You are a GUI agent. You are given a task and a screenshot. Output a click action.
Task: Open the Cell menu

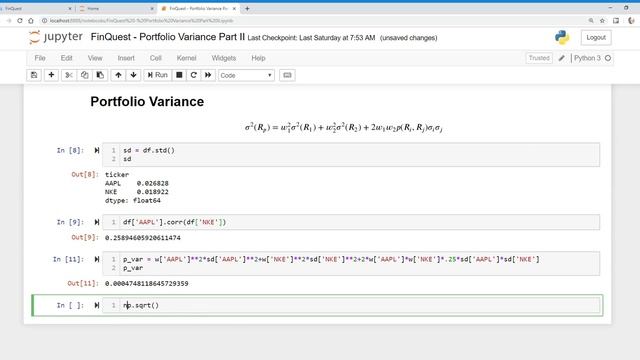tap(156, 58)
